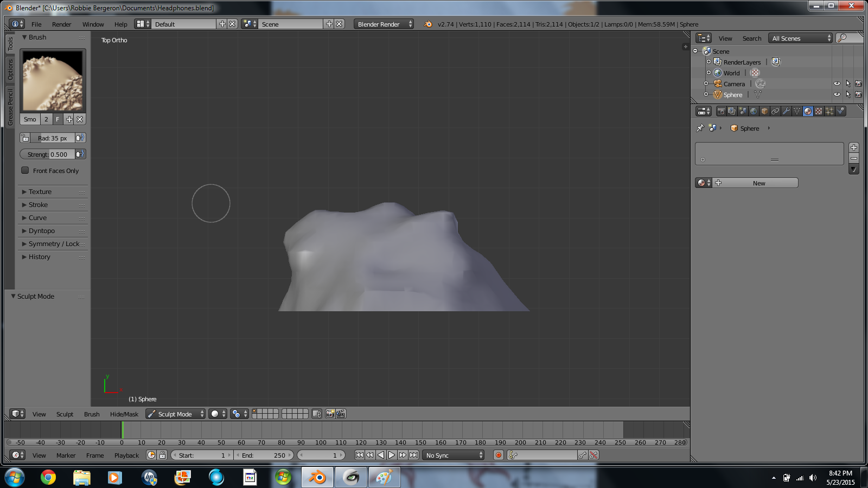This screenshot has height=488, width=868.
Task: Open the Physics properties tab
Action: [840, 111]
